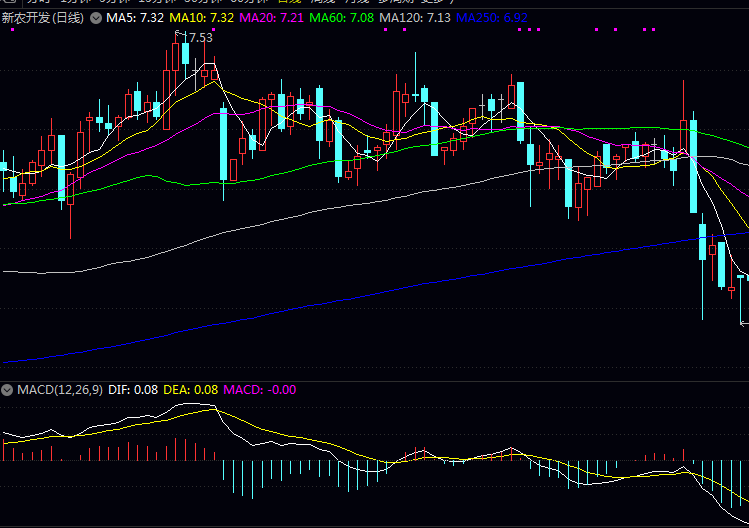Select the blue MA250: 6.92 legend label

[x=492, y=18]
